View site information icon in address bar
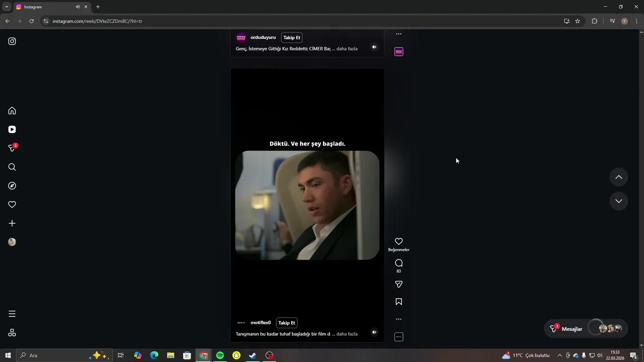 46,21
